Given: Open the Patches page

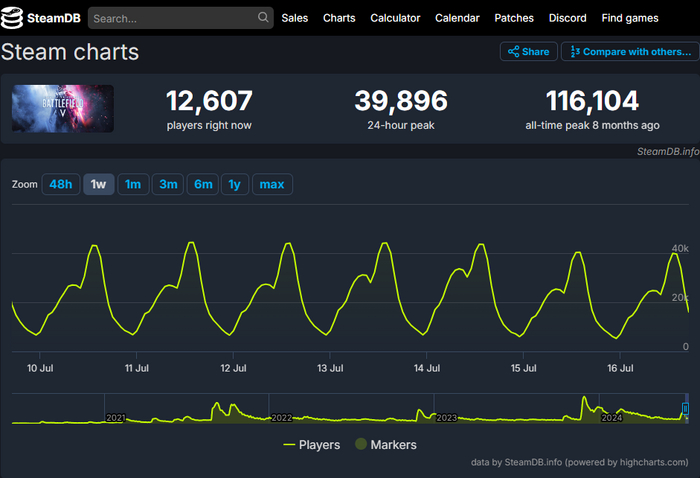Looking at the screenshot, I should [x=513, y=18].
